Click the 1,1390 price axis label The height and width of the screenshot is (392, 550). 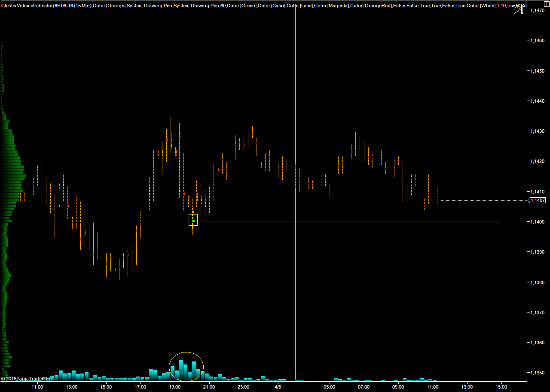click(x=538, y=252)
